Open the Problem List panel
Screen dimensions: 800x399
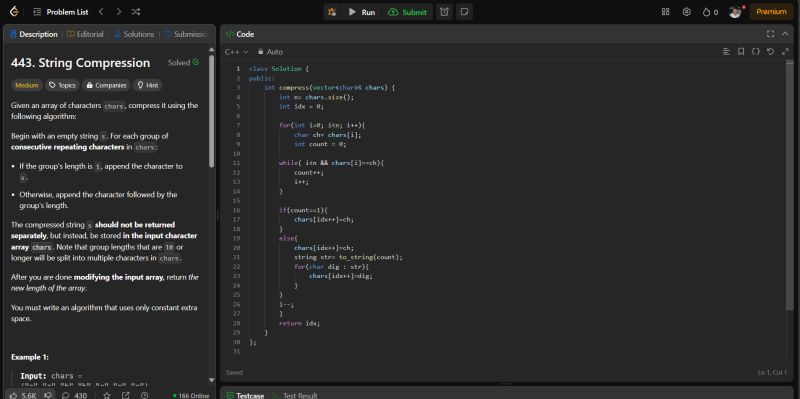point(60,12)
